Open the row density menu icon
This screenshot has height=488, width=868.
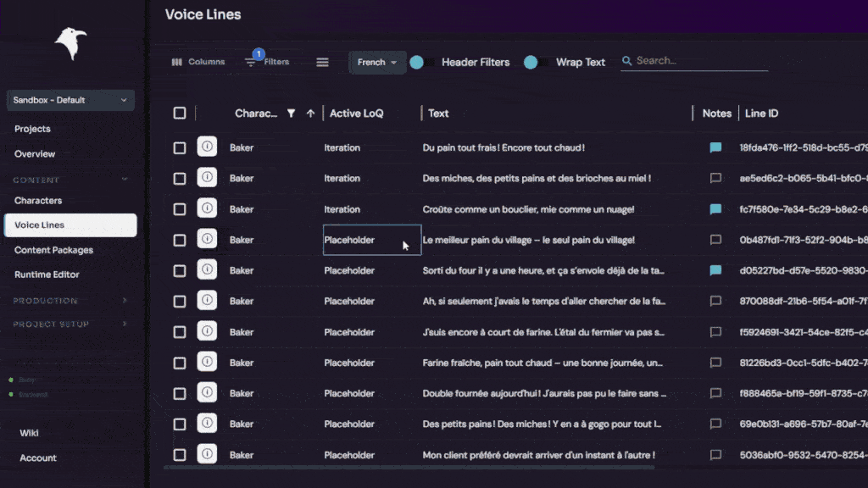322,62
